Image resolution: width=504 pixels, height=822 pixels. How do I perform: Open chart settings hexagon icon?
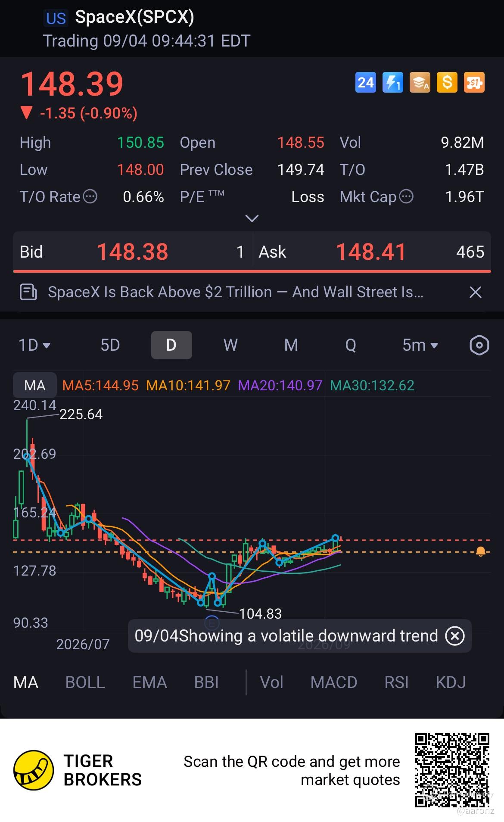(479, 345)
